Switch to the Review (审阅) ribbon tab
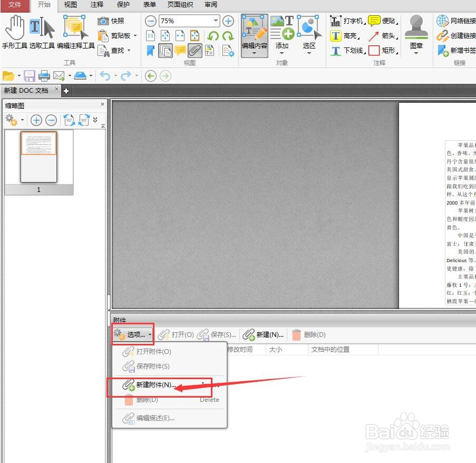476x463 pixels. tap(211, 5)
